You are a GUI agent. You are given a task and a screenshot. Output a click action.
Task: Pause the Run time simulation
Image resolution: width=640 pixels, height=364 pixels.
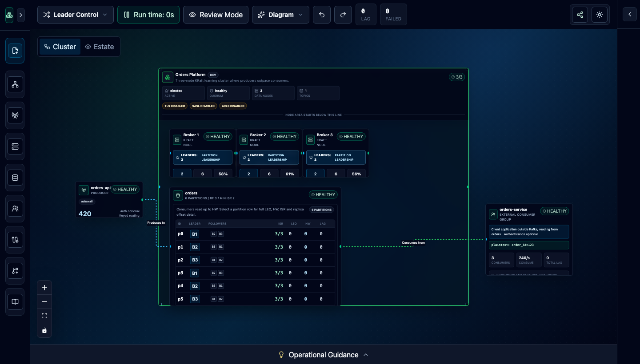[x=148, y=15]
